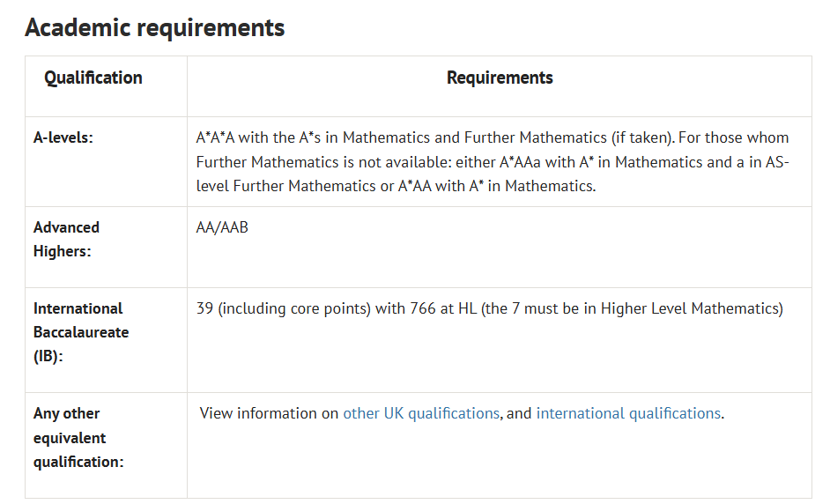
Task: Click the Qualification column header
Action: (x=93, y=78)
